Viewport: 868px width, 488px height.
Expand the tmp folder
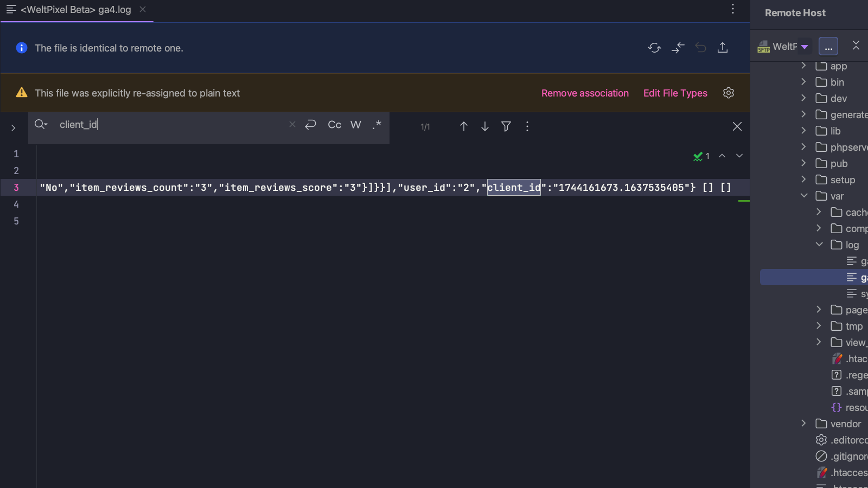[x=819, y=326]
